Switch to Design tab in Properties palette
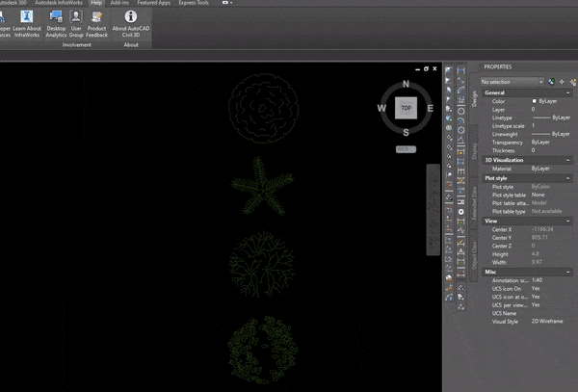This screenshot has width=578, height=392. point(474,99)
